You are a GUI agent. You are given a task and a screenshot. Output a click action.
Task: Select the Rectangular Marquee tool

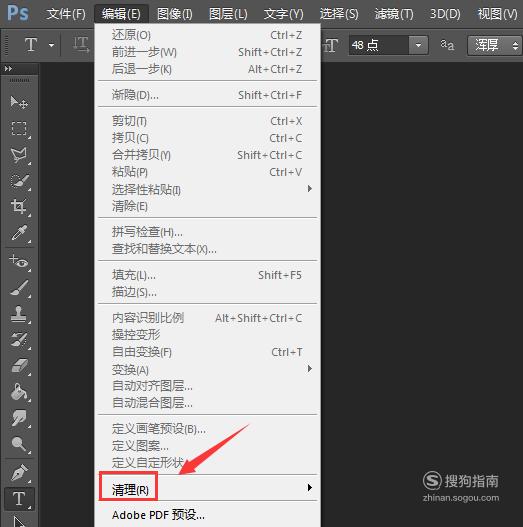point(19,128)
